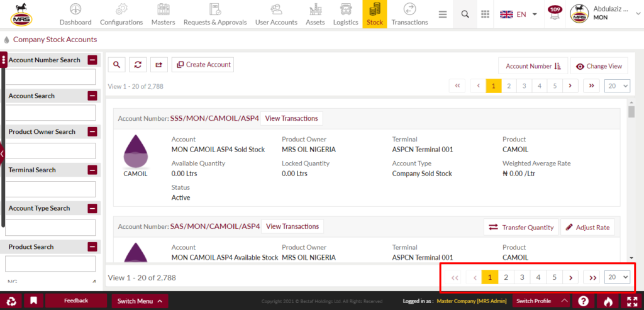The height and width of the screenshot is (310, 644).
Task: Click next page arrow in bottom pagination
Action: click(571, 277)
